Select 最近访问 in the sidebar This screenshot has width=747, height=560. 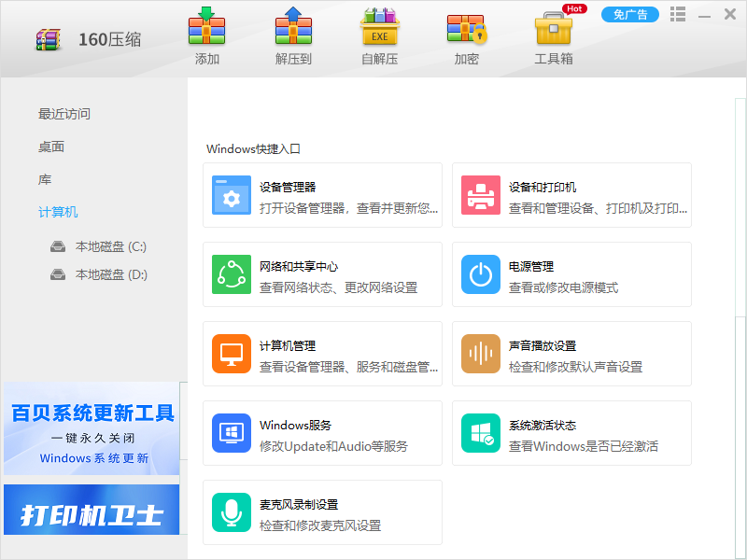(x=64, y=114)
